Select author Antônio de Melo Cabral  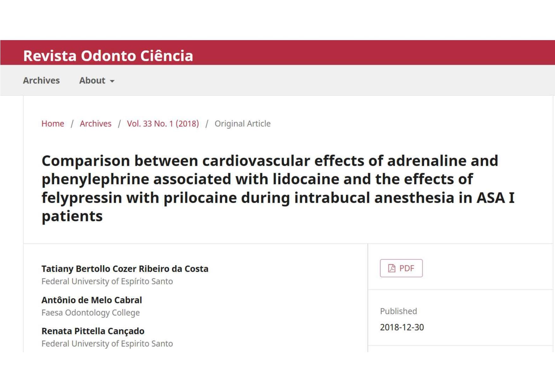pos(92,300)
